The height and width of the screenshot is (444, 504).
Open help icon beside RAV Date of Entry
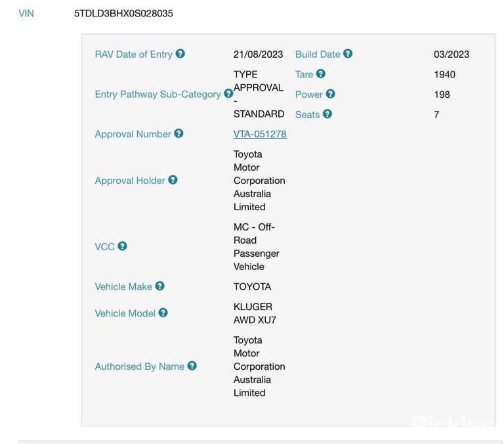tap(180, 54)
